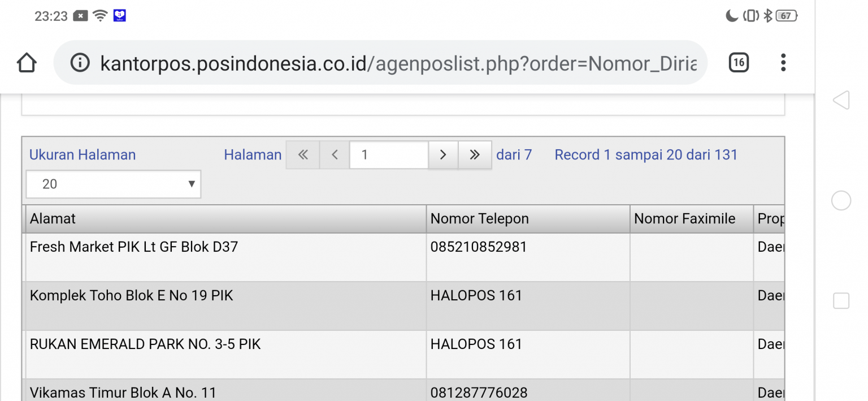
Task: Tap the Android recent apps square button
Action: 840,301
